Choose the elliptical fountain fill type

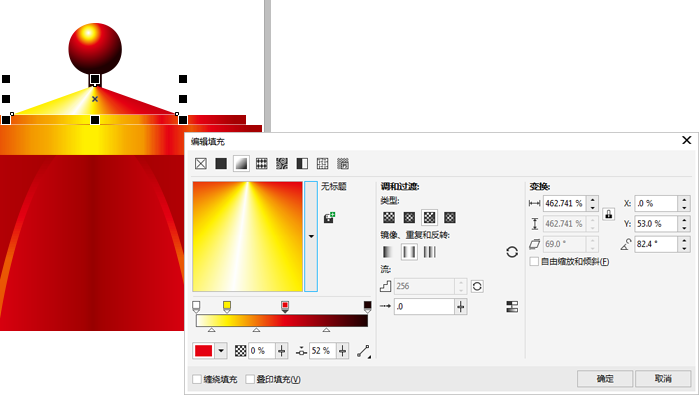coord(409,217)
